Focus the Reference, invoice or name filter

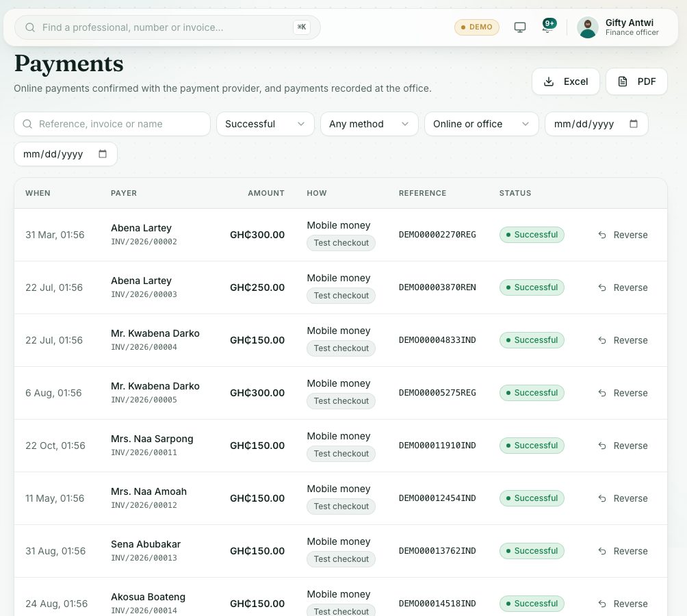click(112, 124)
